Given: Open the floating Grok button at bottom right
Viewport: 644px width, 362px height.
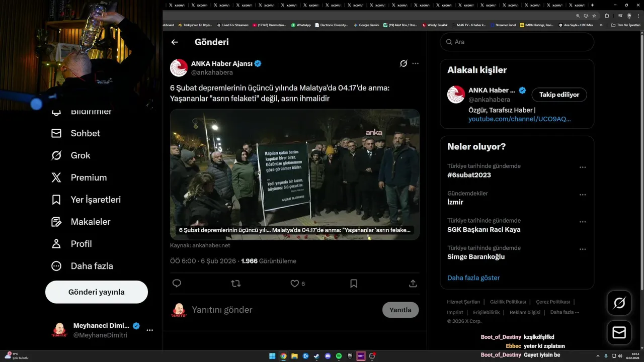Looking at the screenshot, I should (x=619, y=303).
